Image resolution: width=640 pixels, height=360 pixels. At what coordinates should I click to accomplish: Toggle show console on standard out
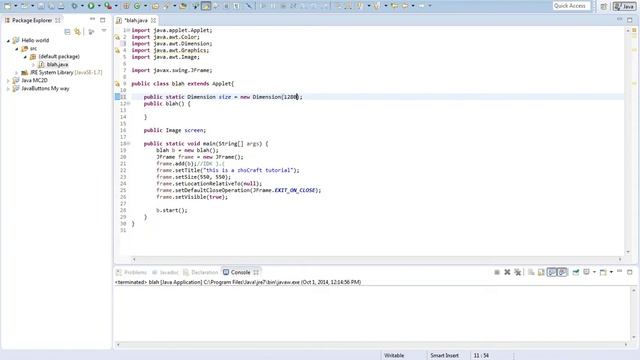click(552, 272)
